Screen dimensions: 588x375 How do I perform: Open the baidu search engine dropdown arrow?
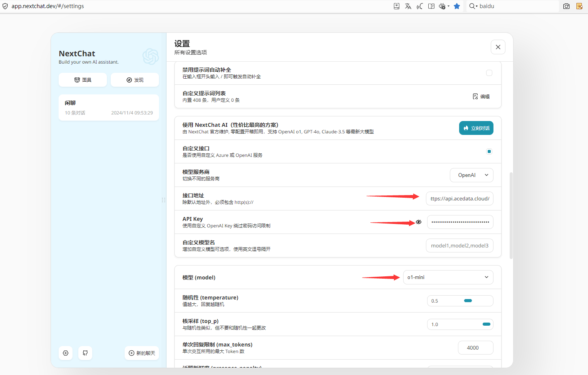click(x=476, y=6)
